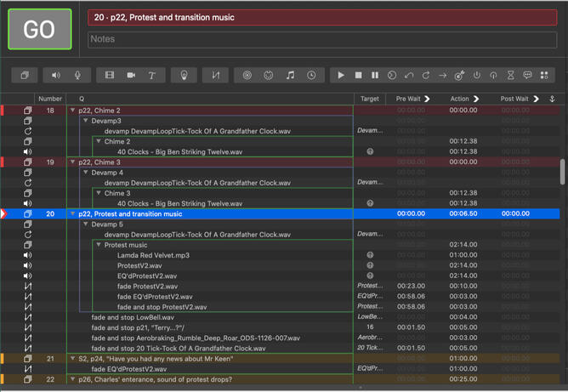Toggle the Action column header arrow

[476, 99]
